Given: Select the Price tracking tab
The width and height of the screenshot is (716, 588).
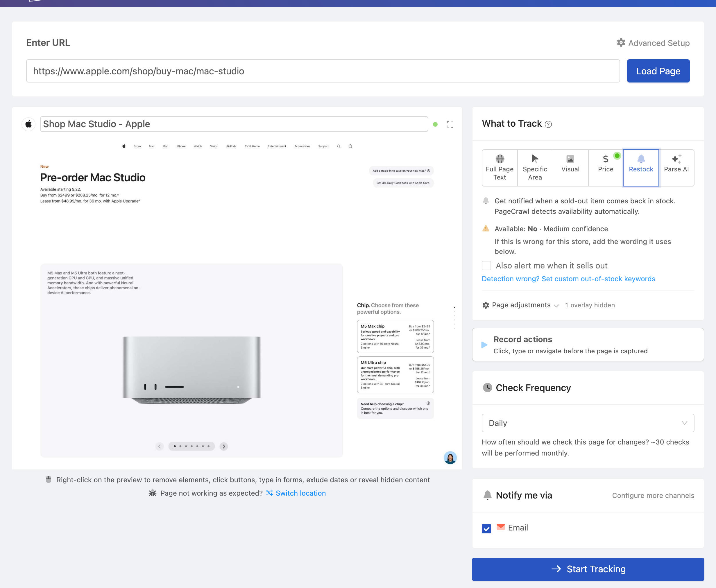Looking at the screenshot, I should (x=606, y=168).
